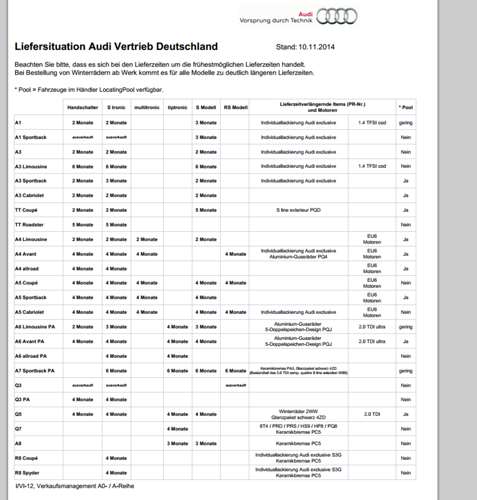Click the 'Handschalter' column header
This screenshot has height=500, width=477.
tap(83, 107)
